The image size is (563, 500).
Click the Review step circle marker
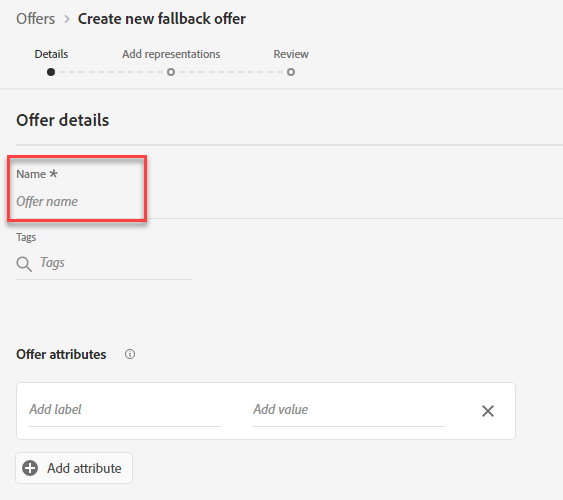tap(291, 72)
